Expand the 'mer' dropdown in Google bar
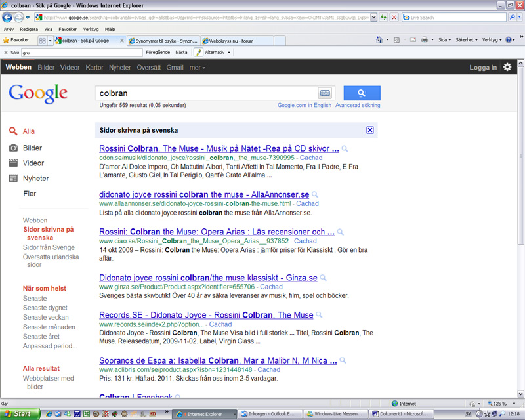525x420 pixels. (197, 68)
